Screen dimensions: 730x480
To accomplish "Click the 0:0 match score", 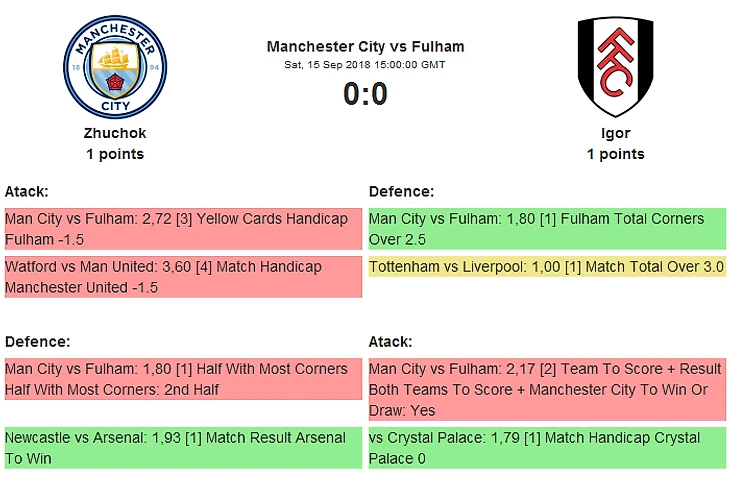I will (x=365, y=94).
